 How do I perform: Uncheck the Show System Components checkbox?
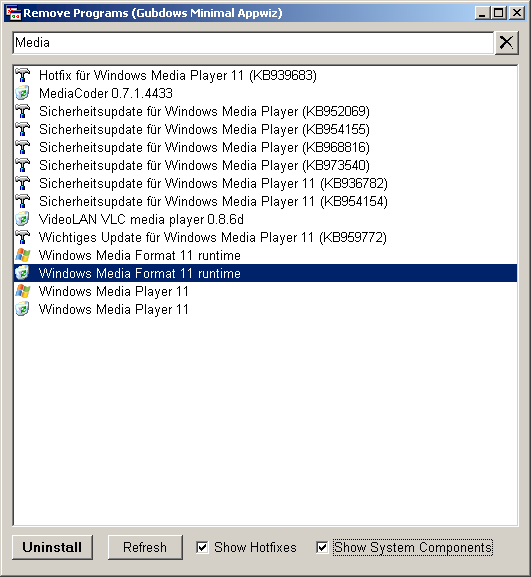[322, 548]
